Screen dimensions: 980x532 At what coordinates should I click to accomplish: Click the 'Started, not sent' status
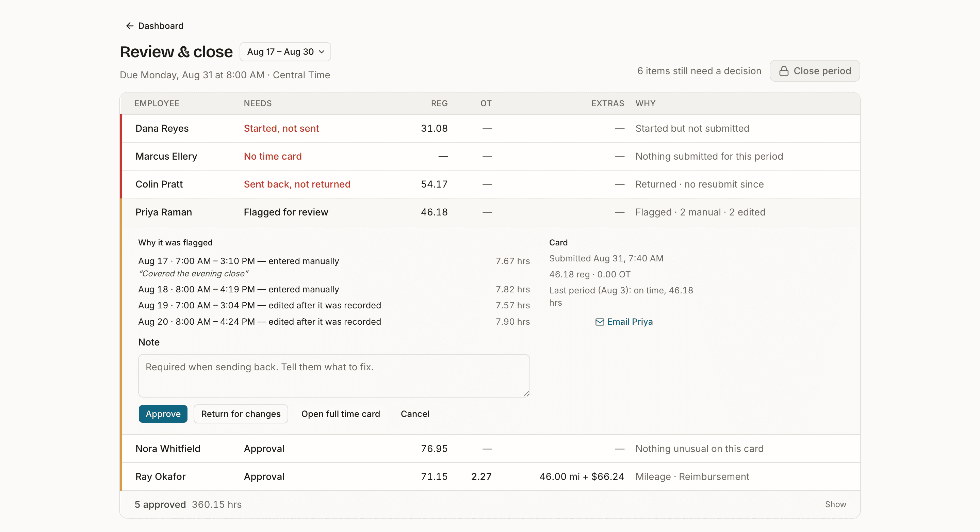pos(281,129)
